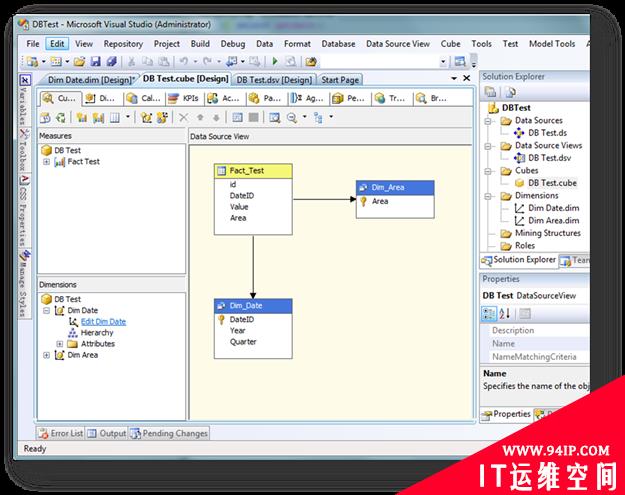
Task: Click the green Start Debugging arrow
Action: [275, 61]
